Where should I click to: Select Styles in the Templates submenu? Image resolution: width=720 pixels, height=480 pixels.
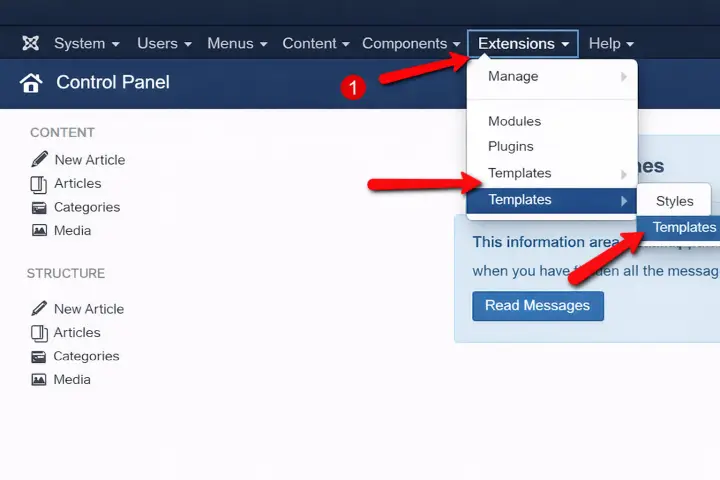point(674,201)
